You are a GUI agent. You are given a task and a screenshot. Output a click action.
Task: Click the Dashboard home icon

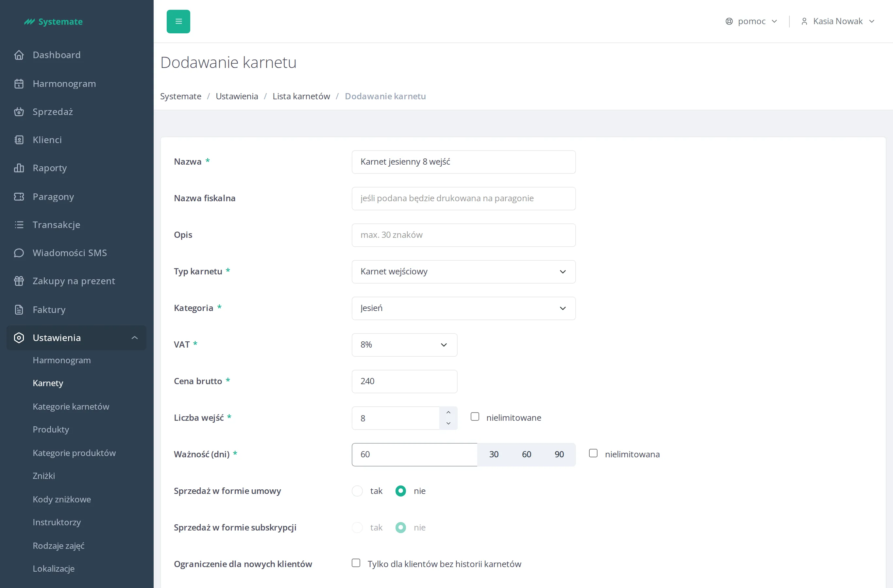[19, 55]
